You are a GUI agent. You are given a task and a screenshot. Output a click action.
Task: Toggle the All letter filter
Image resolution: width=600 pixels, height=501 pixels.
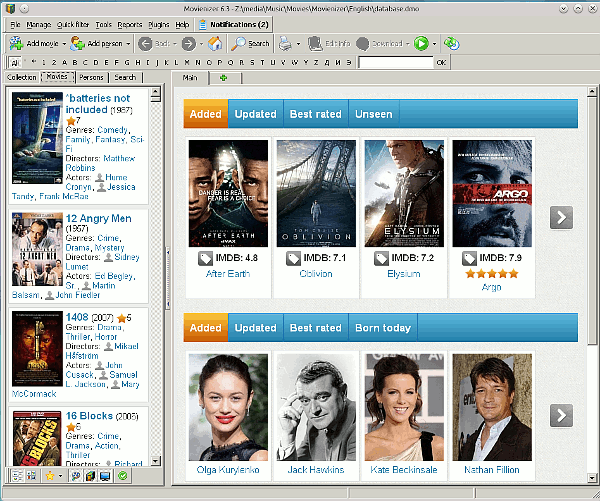[x=15, y=62]
